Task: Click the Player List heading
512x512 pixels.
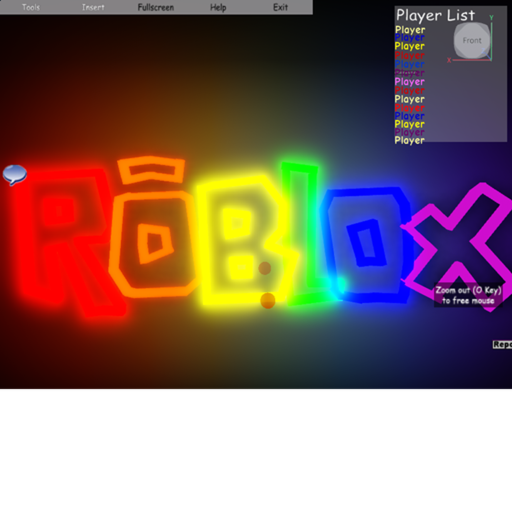Action: pyautogui.click(x=435, y=15)
